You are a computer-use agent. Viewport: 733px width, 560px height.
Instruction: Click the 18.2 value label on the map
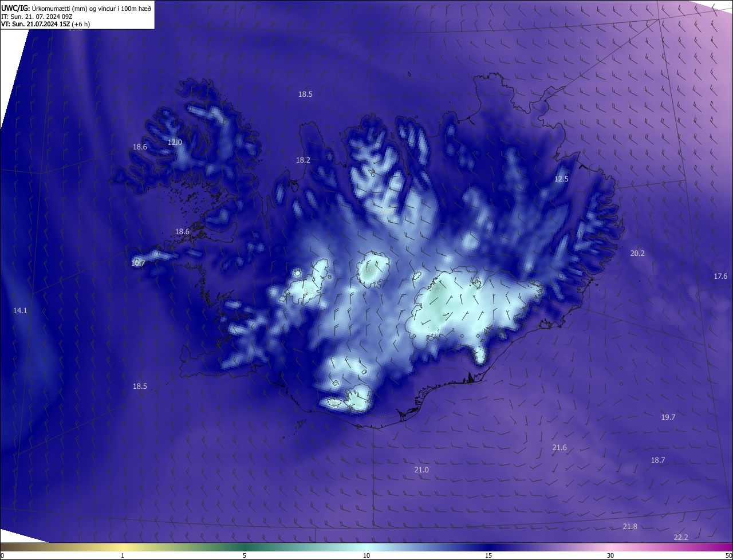(x=303, y=160)
